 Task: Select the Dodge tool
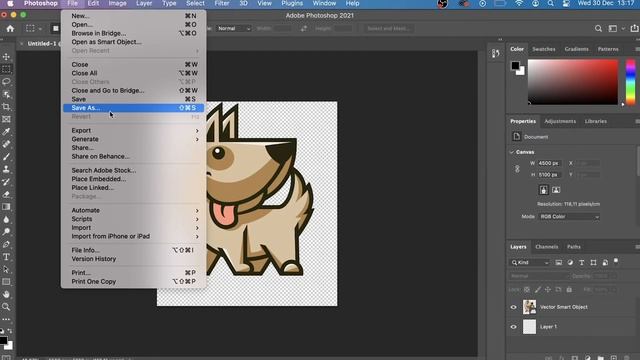click(x=6, y=232)
